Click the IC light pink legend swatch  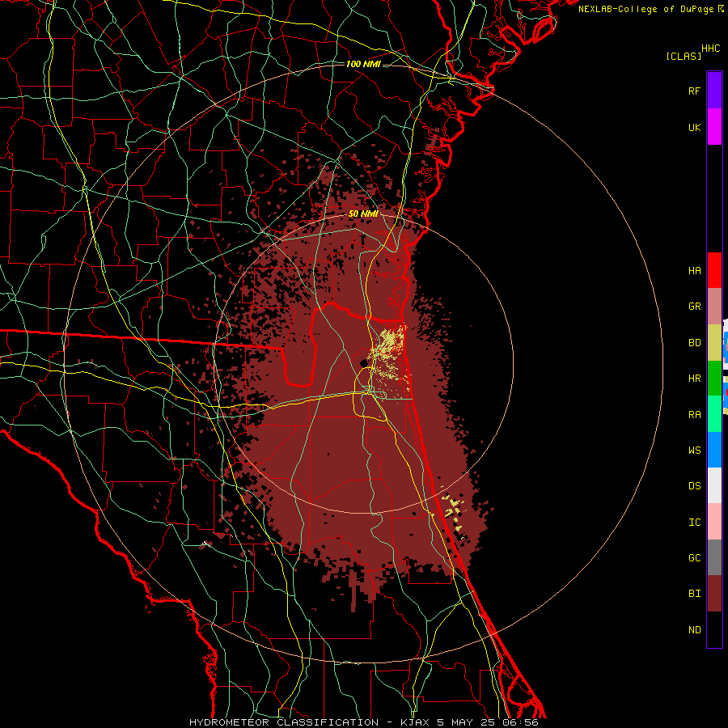point(714,522)
